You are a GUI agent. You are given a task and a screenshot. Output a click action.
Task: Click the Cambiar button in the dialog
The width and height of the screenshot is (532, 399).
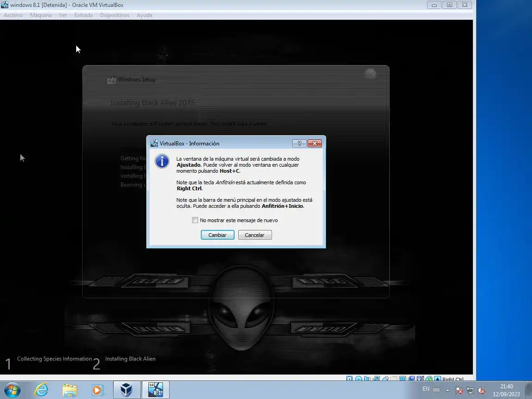point(218,235)
